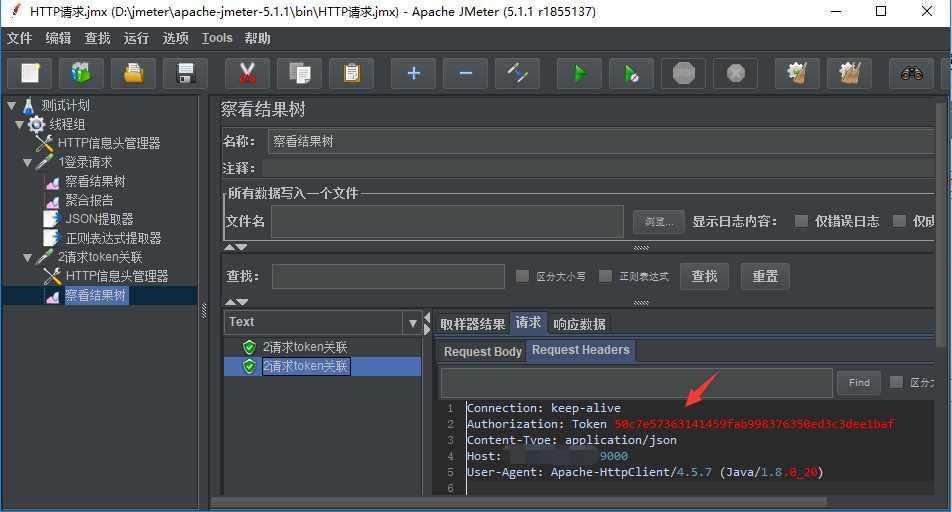The width and height of the screenshot is (952, 512).
Task: Open the 选项 menu
Action: pos(175,38)
